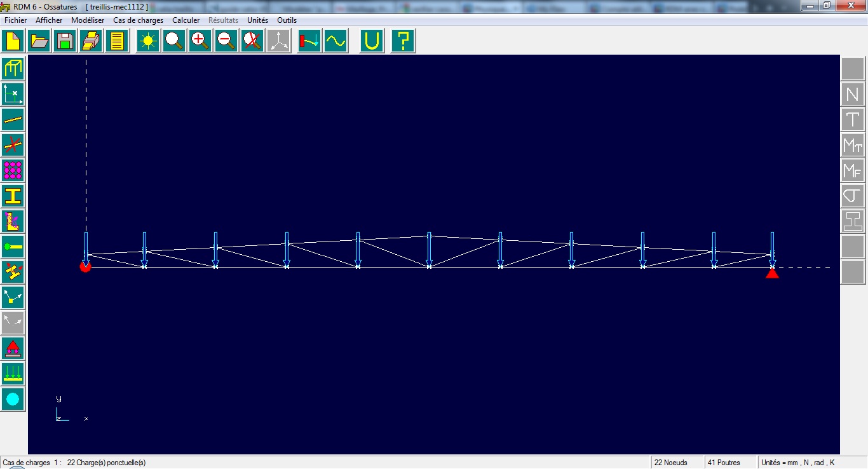Click the red triangle roller support at right end
The image size is (868, 469).
(x=772, y=273)
